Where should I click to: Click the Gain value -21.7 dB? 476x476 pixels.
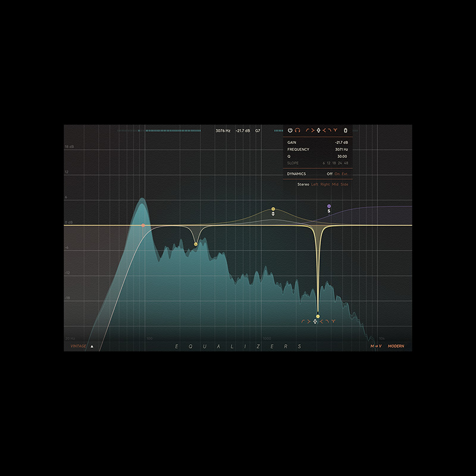[x=341, y=143]
